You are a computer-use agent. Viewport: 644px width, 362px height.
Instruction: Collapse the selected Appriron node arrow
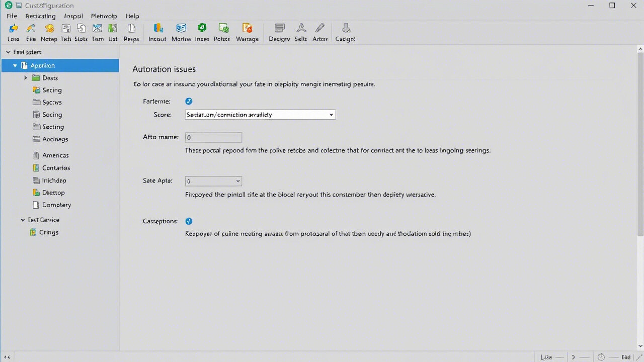click(15, 65)
